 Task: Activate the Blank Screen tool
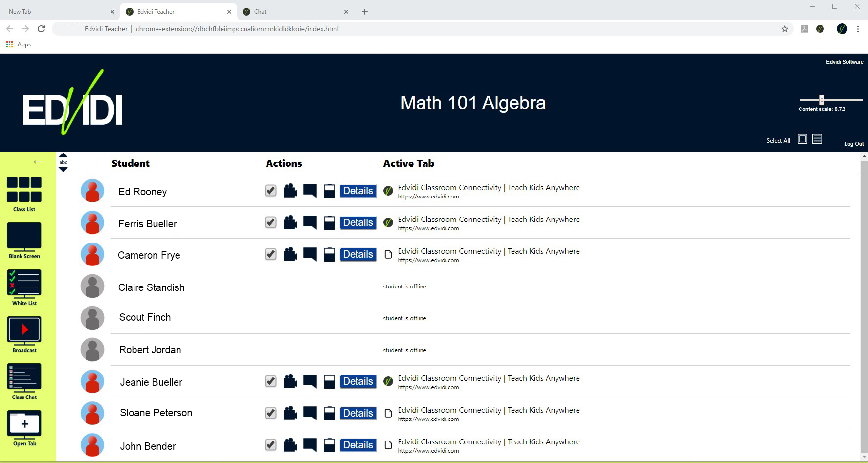(x=24, y=241)
